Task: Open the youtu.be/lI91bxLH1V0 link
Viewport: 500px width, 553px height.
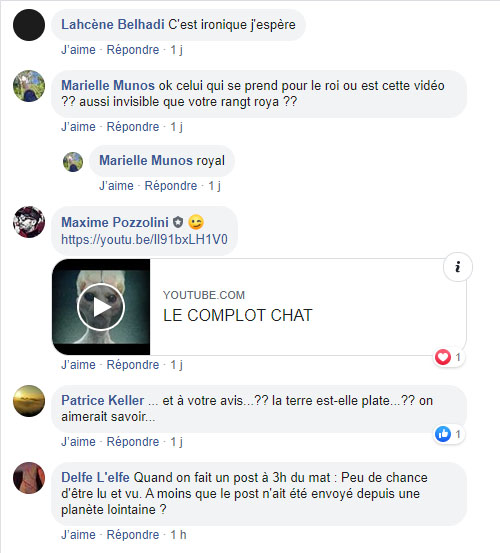Action: (x=144, y=240)
